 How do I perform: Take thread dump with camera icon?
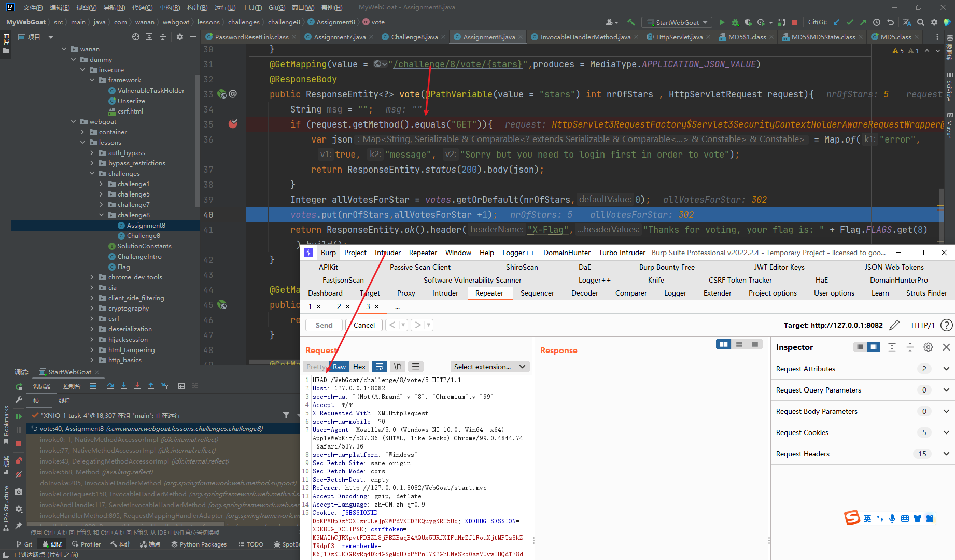(19, 491)
